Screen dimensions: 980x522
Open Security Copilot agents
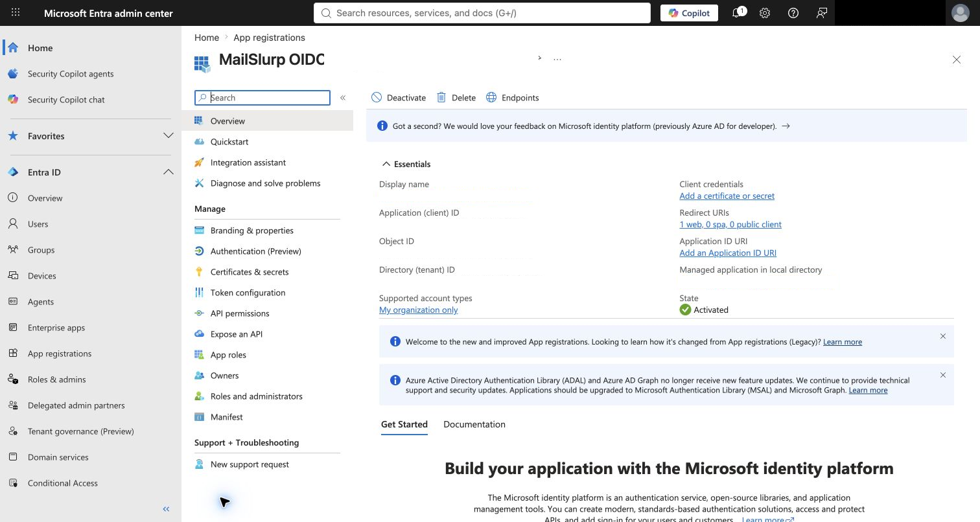[71, 74]
